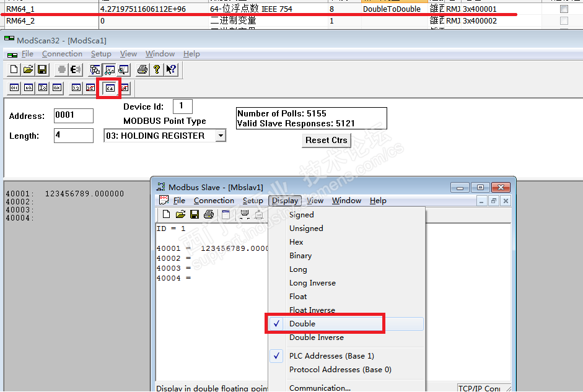Click the greyed Connect icon in ModScan32
Screen dimensions: 583x392
(x=62, y=69)
